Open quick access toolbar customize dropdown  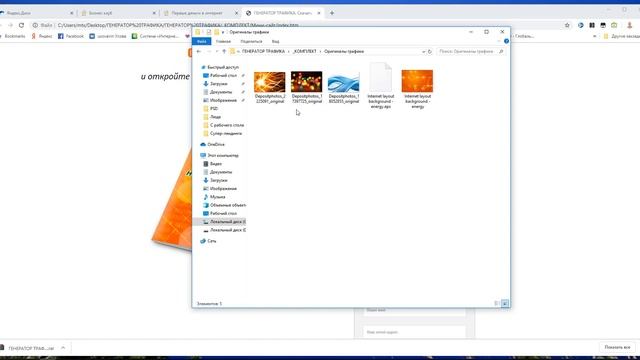223,32
